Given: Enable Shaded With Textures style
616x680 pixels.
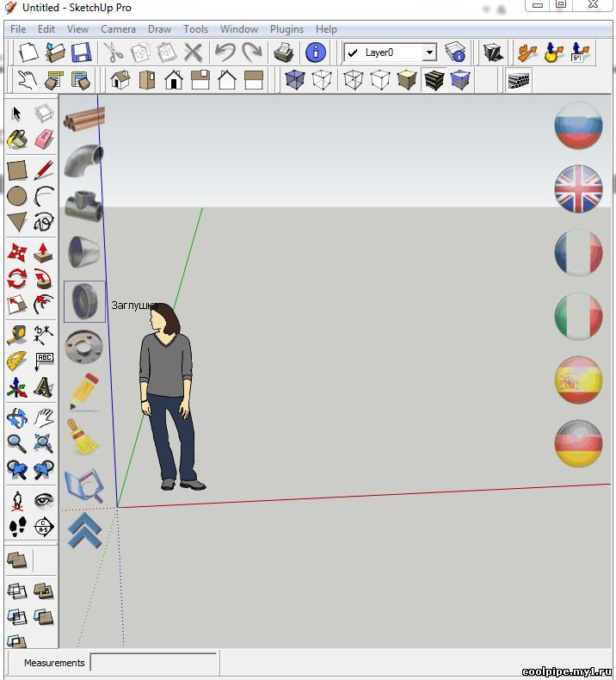Looking at the screenshot, I should [434, 80].
